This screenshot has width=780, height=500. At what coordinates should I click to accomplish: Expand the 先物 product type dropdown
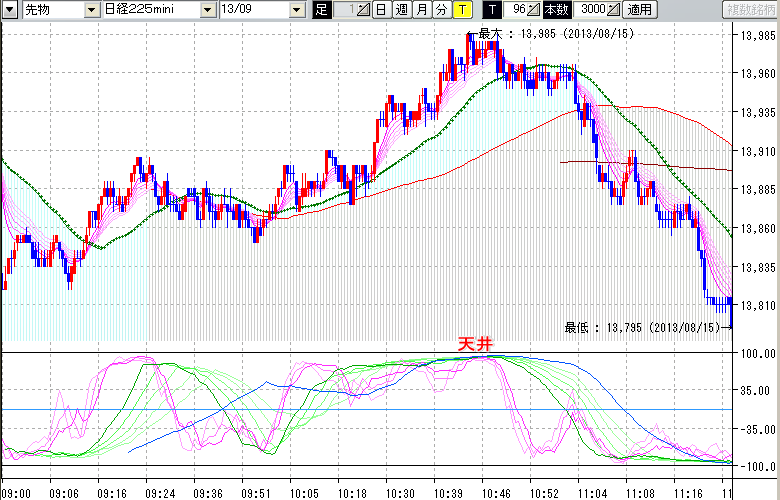coord(92,10)
